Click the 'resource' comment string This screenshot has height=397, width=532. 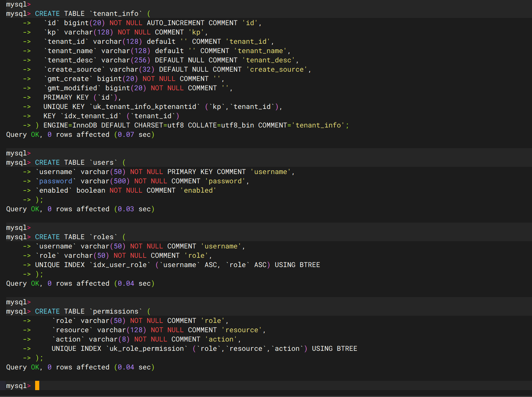(242, 330)
